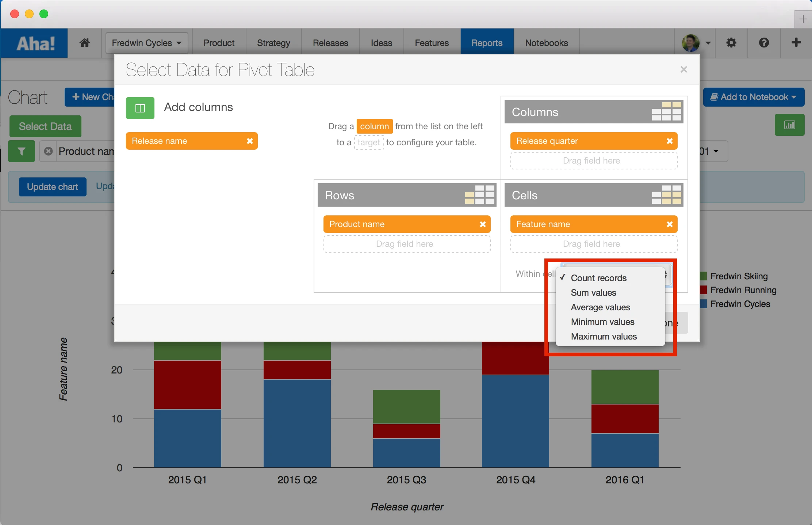Switch to the Notebooks tab
The width and height of the screenshot is (812, 525).
[x=546, y=43]
